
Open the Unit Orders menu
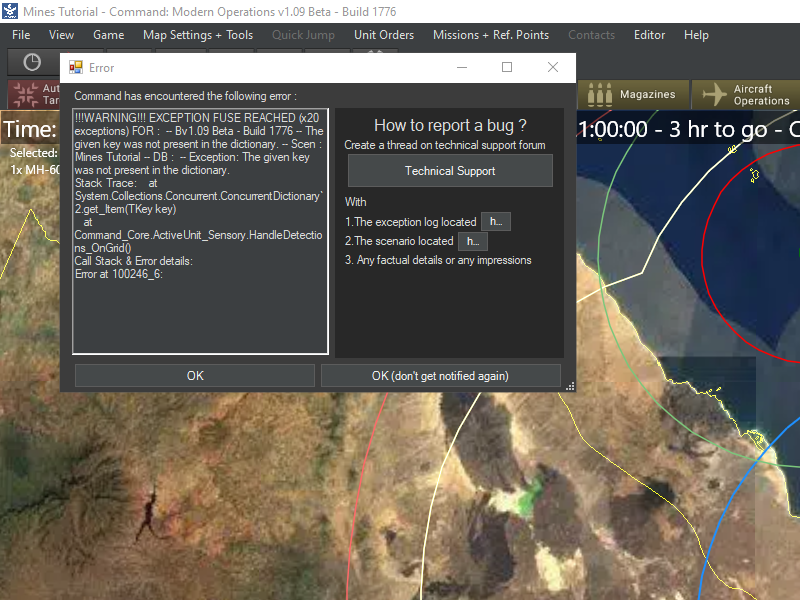tap(383, 35)
